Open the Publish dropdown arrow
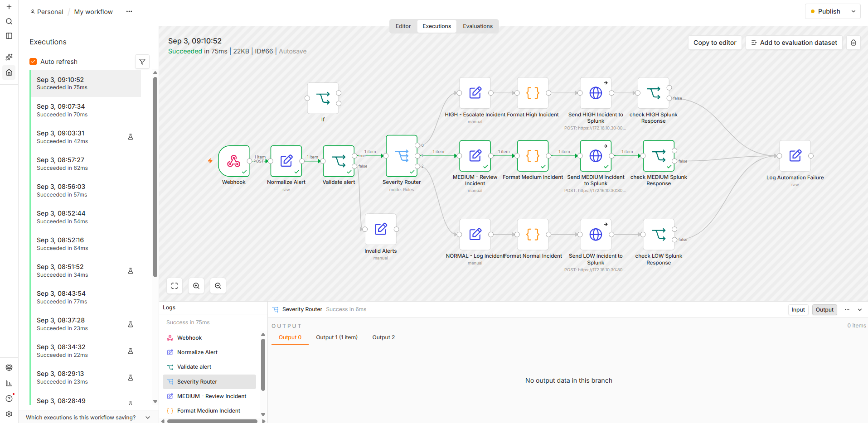The height and width of the screenshot is (423, 868). [x=853, y=11]
